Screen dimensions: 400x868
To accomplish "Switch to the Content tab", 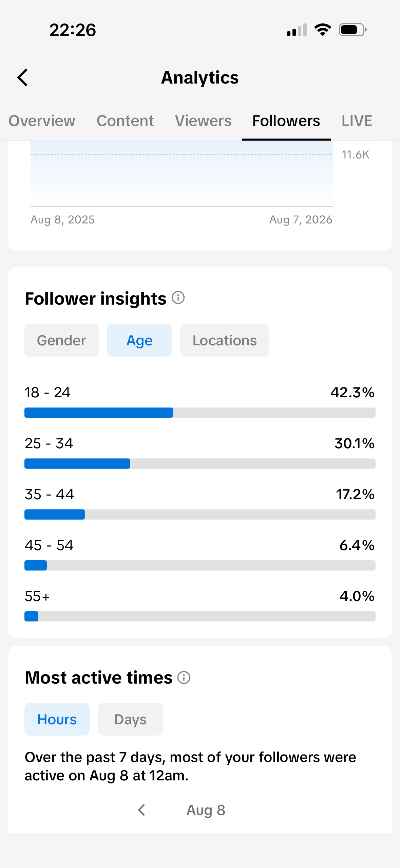I will pos(125,121).
